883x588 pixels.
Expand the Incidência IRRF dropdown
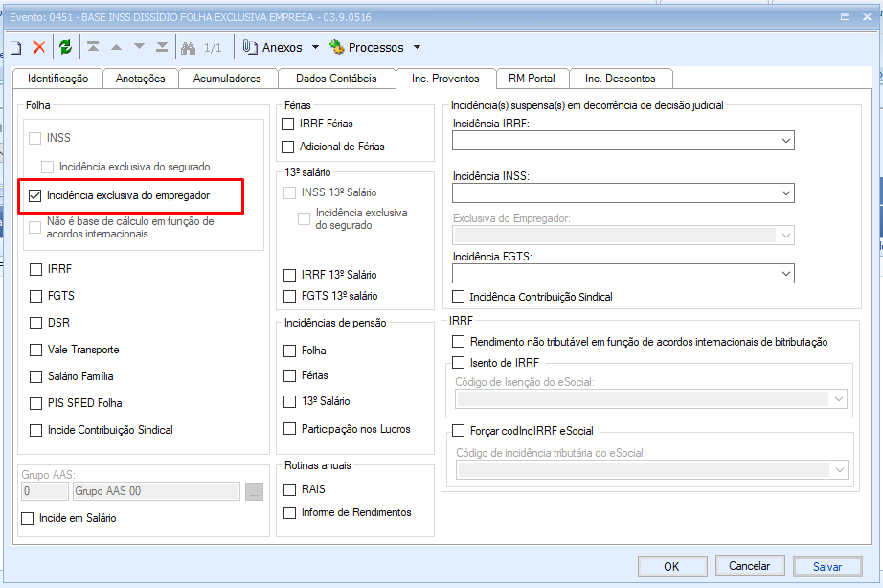pyautogui.click(x=785, y=141)
